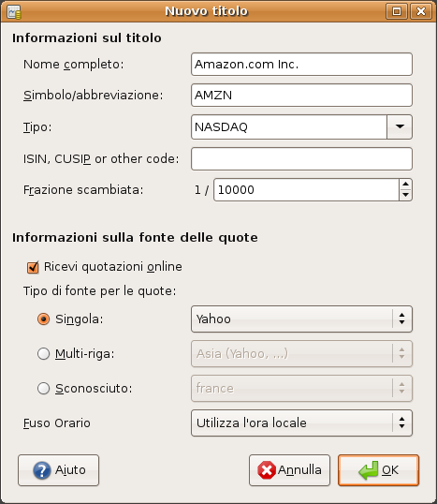
Task: Click the red X icon on Annulla
Action: coord(267,470)
